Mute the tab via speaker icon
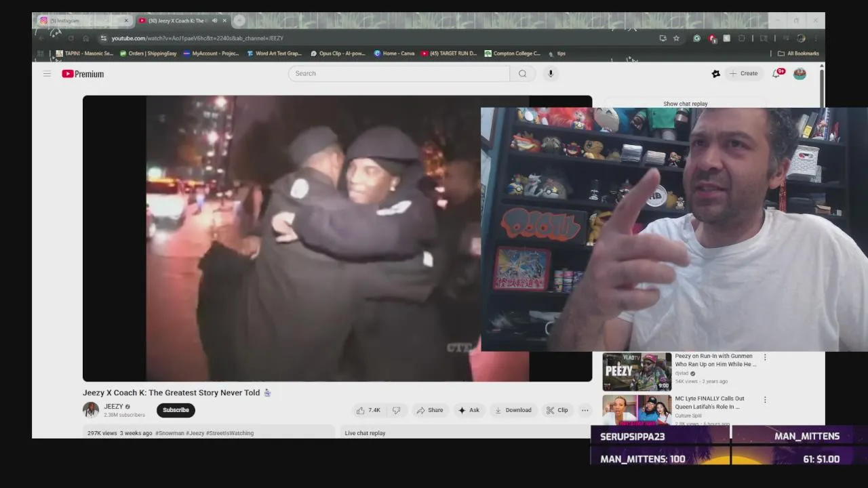This screenshot has width=868, height=488. pos(214,20)
